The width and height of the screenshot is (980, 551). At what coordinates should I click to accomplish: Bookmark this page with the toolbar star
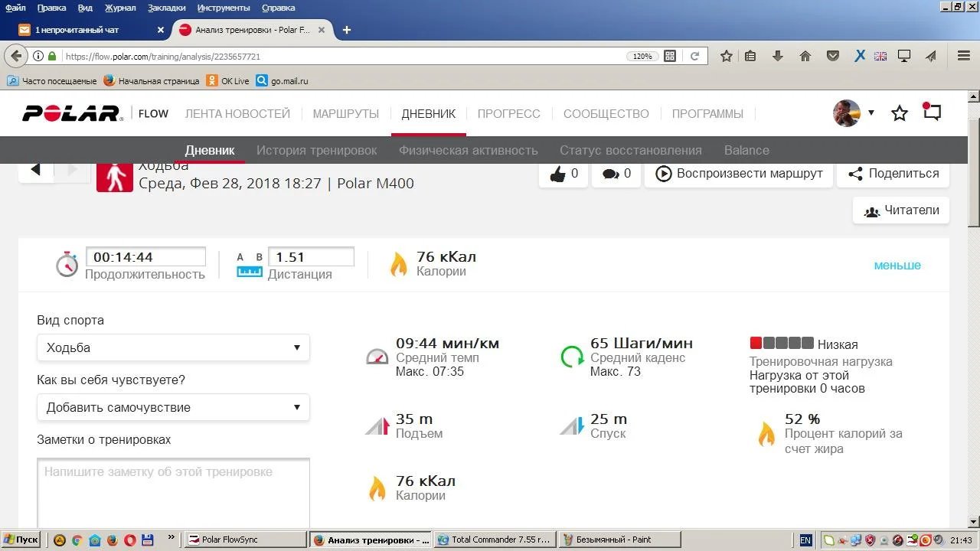click(x=727, y=56)
